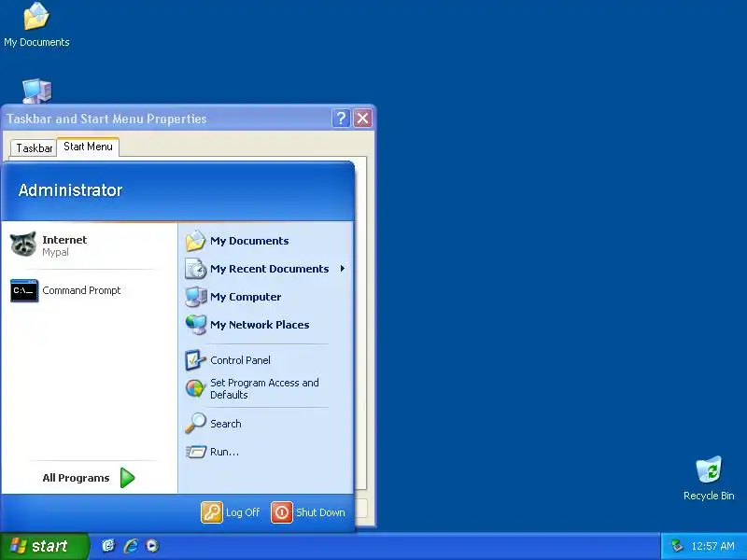Screen dimensions: 747x560
Task: Click the Windows start button
Action: pos(44,546)
